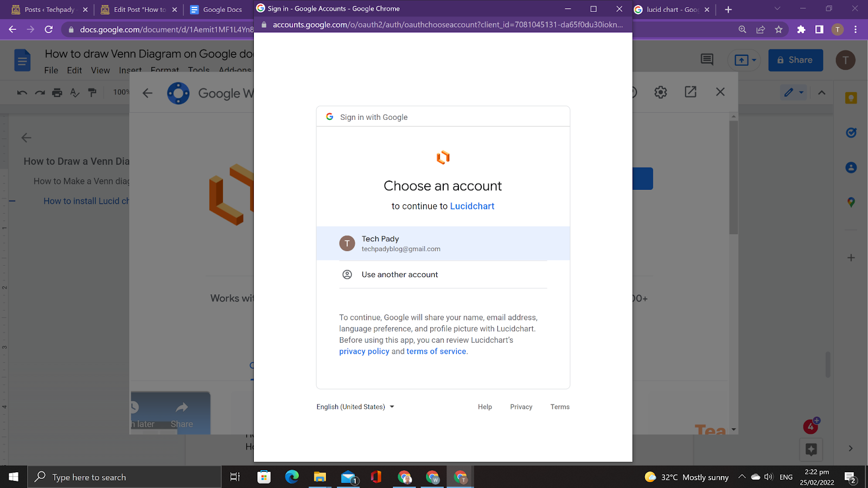The image size is (868, 488).
Task: Open the Windows Start menu
Action: pyautogui.click(x=14, y=477)
